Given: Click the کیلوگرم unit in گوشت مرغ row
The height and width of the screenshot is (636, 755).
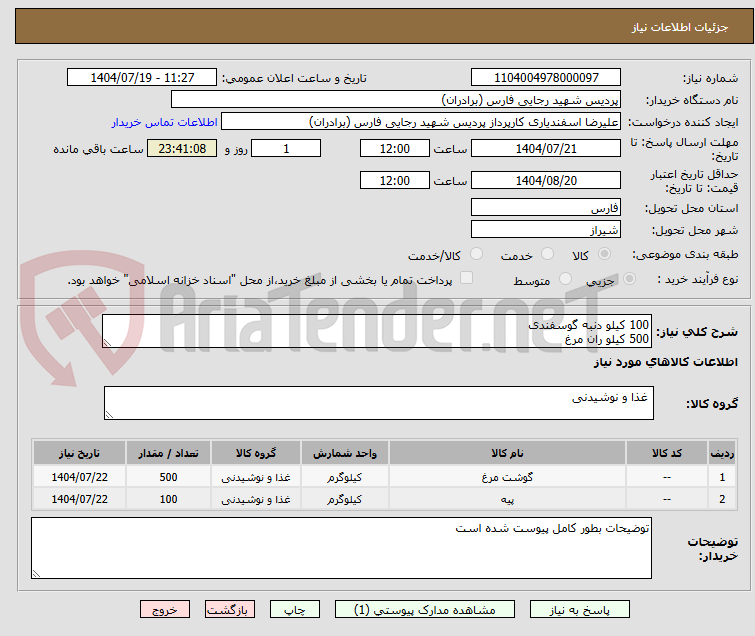Looking at the screenshot, I should [x=345, y=477].
